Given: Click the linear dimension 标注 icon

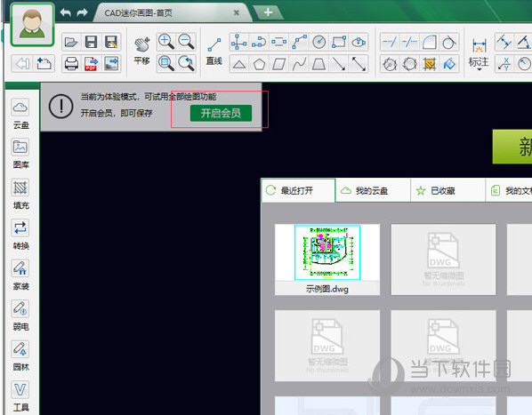Looking at the screenshot, I should (x=479, y=45).
